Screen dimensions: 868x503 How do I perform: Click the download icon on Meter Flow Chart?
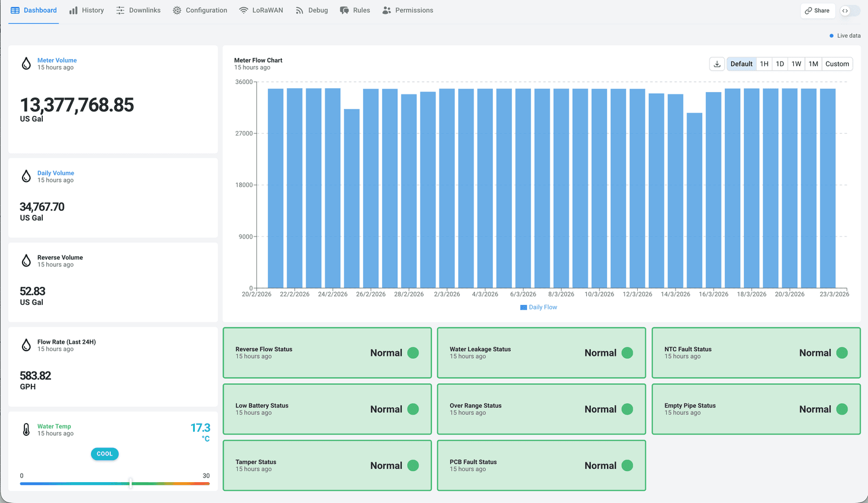pos(717,64)
